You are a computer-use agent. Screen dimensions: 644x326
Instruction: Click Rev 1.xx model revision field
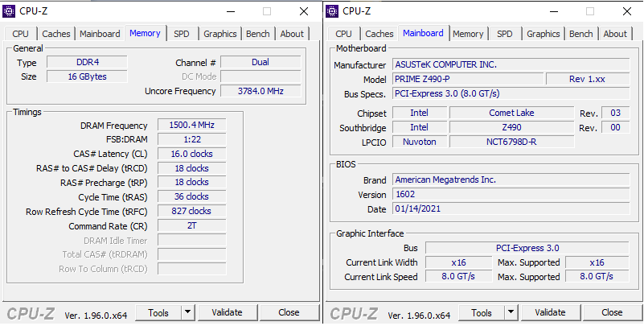588,79
